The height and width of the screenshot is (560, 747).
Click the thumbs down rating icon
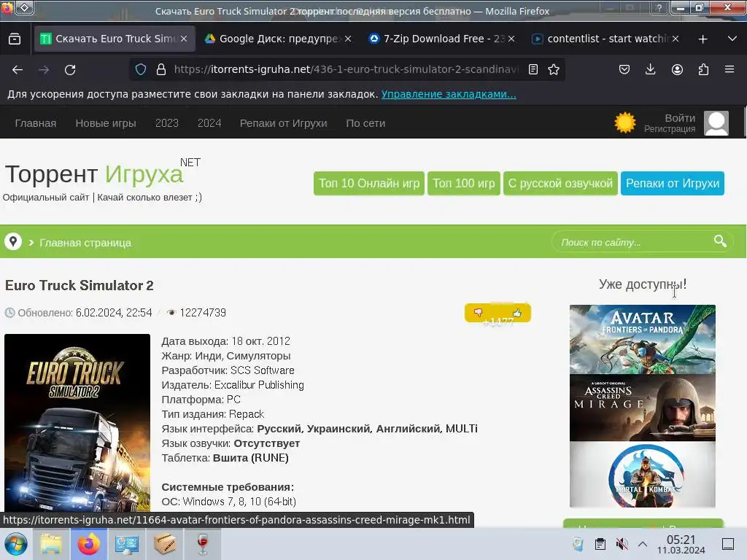tap(478, 312)
